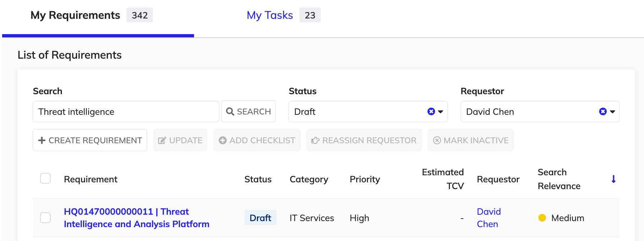Expand the Status dropdown arrow
Viewport: 644px width, 241px height.
click(x=441, y=112)
